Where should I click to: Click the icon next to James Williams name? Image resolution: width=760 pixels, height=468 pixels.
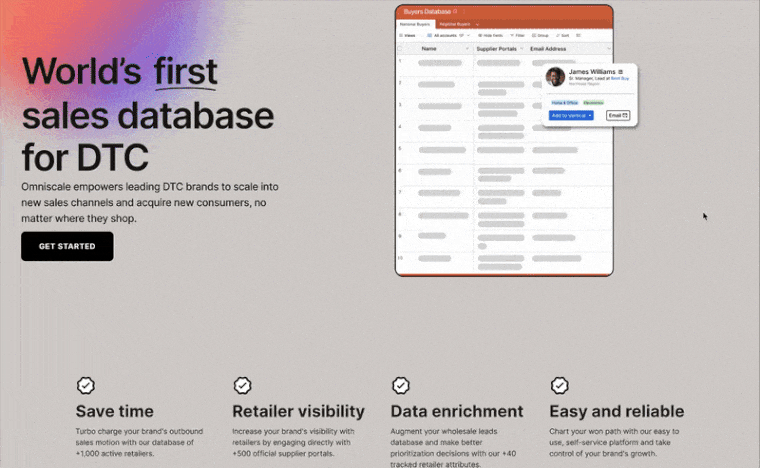tap(620, 72)
